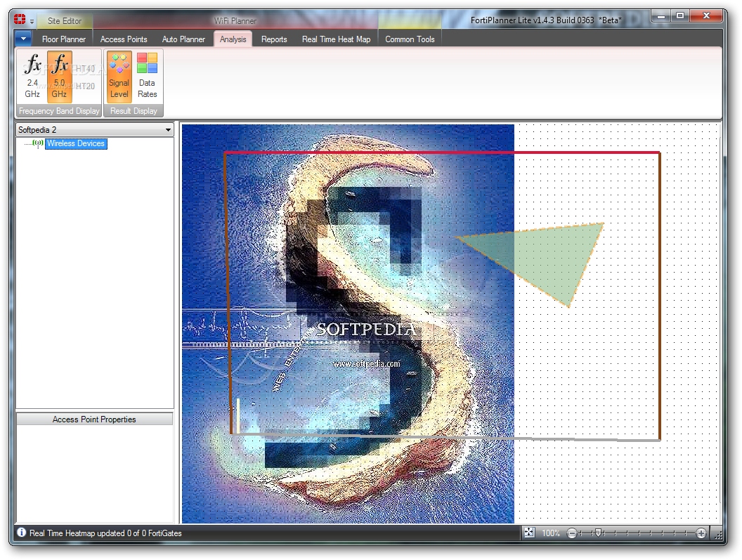
Task: Open the Real Time Heat Map tab
Action: point(336,39)
